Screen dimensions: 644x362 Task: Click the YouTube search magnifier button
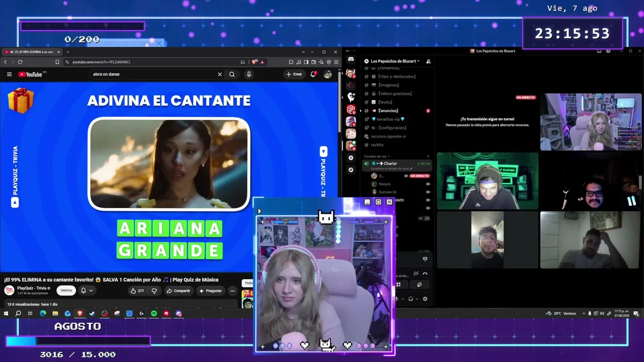pyautogui.click(x=232, y=74)
